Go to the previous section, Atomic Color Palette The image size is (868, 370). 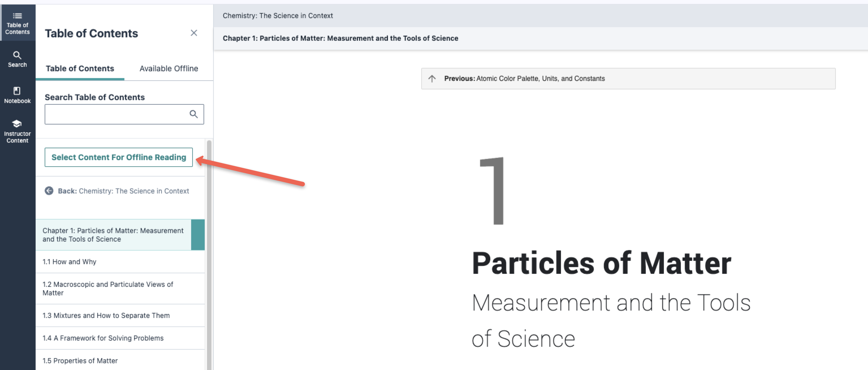(540, 79)
